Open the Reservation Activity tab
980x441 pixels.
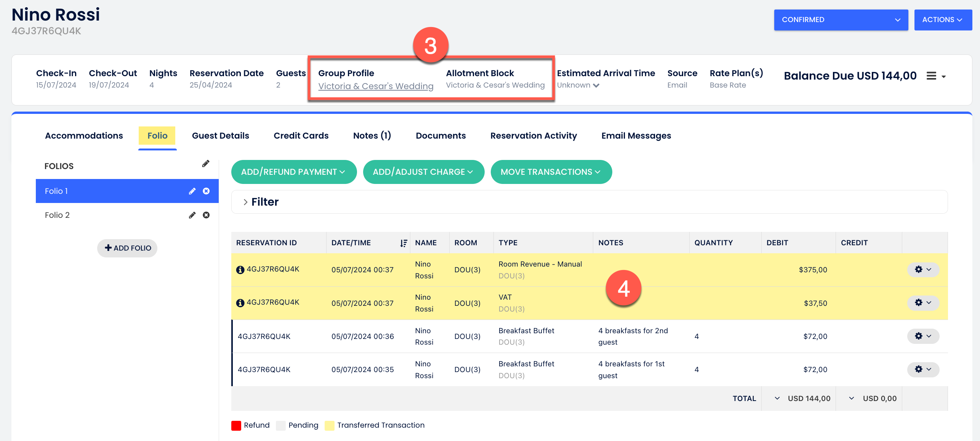[x=533, y=136]
